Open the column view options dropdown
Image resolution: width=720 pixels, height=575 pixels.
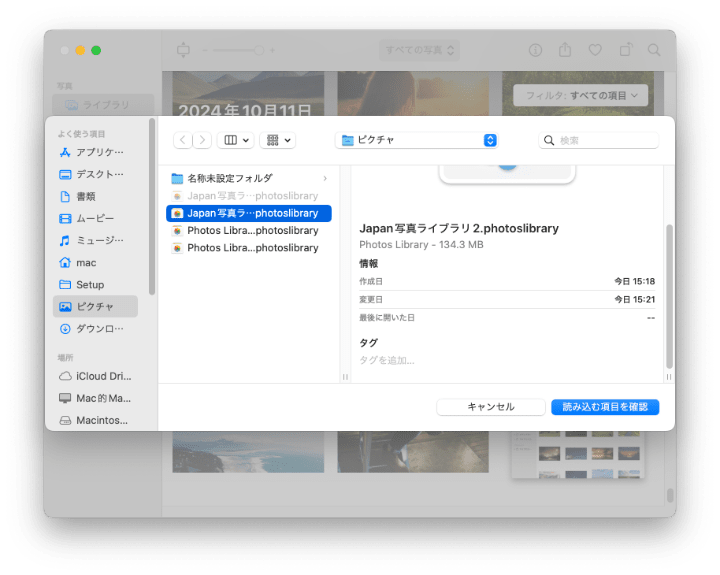[235, 141]
